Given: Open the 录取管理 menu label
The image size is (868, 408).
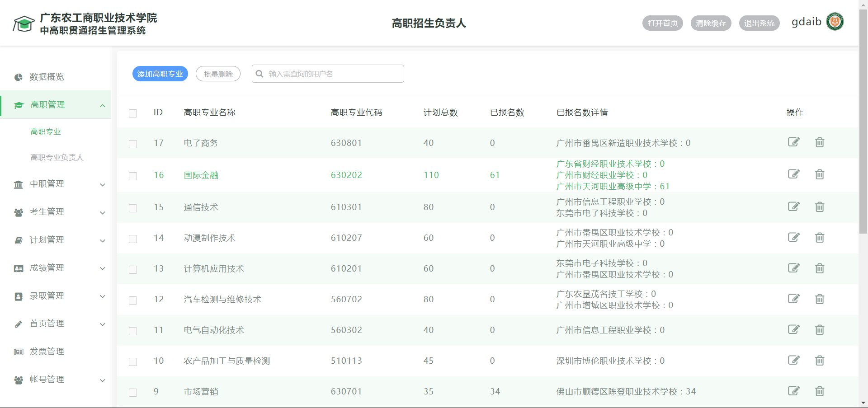Looking at the screenshot, I should pyautogui.click(x=47, y=295).
